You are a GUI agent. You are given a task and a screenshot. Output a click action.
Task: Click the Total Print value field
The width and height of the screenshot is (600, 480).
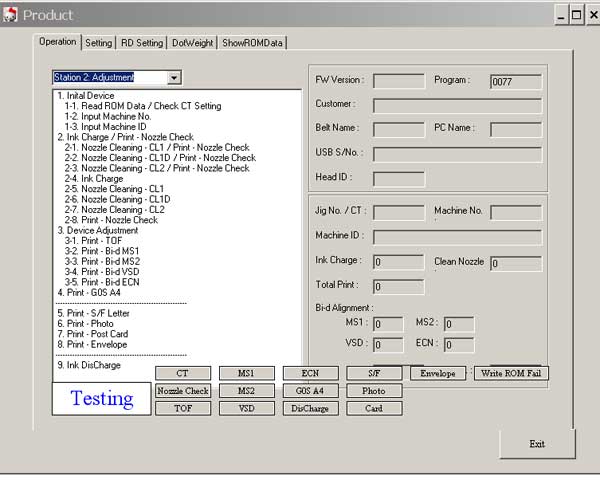click(399, 287)
